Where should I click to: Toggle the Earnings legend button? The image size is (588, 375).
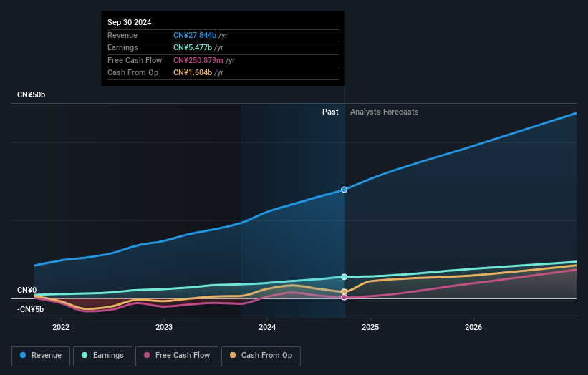point(102,356)
